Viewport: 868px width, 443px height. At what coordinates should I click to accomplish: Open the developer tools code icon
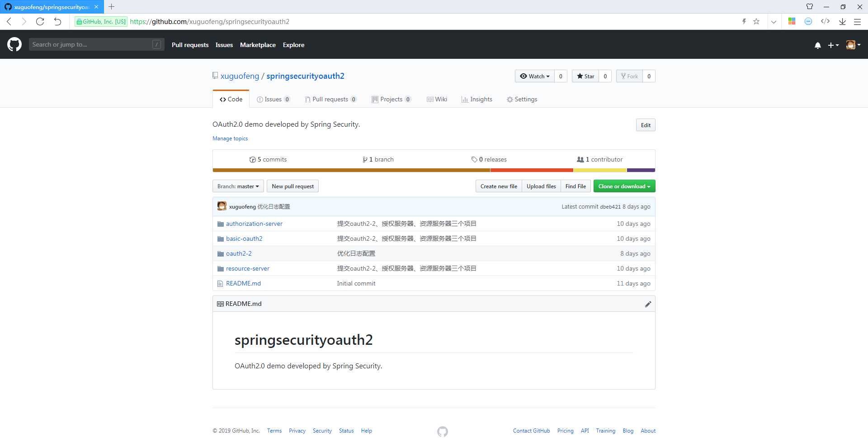pos(825,21)
